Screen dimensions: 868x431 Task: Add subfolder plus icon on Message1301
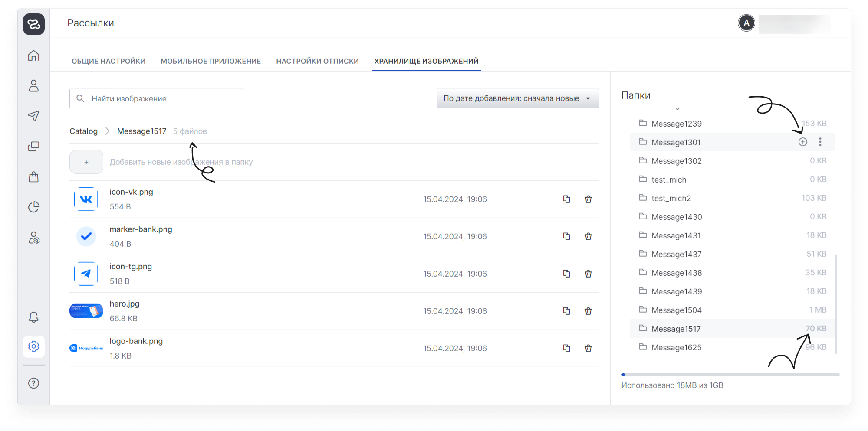tap(803, 142)
